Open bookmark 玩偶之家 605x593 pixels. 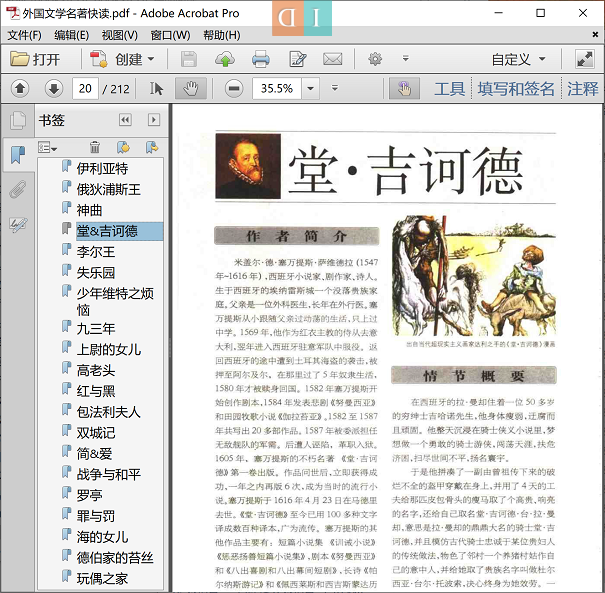102,579
